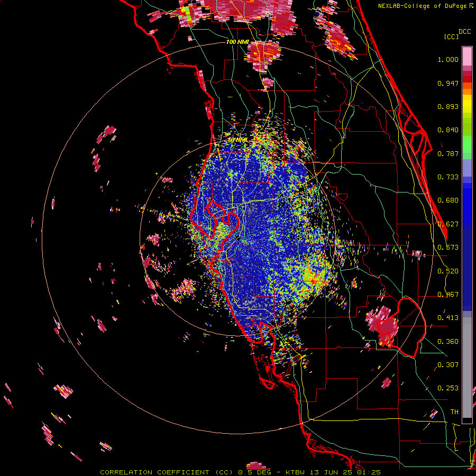Click the 13 JUN 25 date text
This screenshot has width=476, height=476.
click(331, 472)
